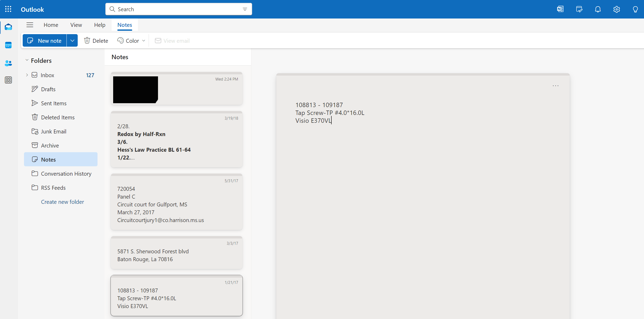Open the Sent Items folder
The width and height of the screenshot is (644, 319).
point(61,103)
